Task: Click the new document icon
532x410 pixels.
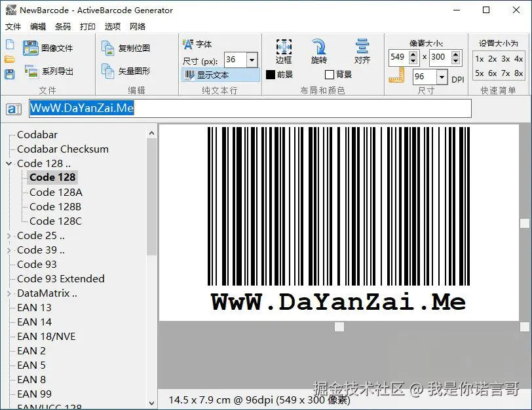Action: point(10,45)
